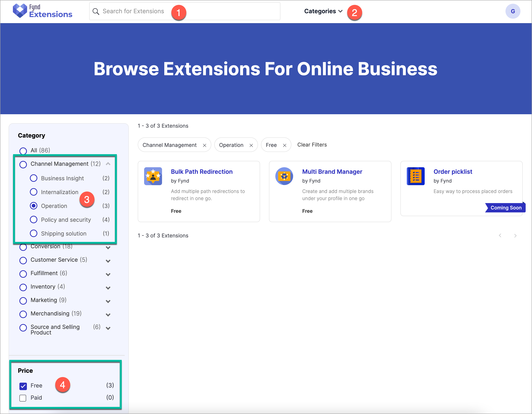This screenshot has height=414, width=532.
Task: Click the Free price on Multi Brand Manager
Action: pos(307,211)
